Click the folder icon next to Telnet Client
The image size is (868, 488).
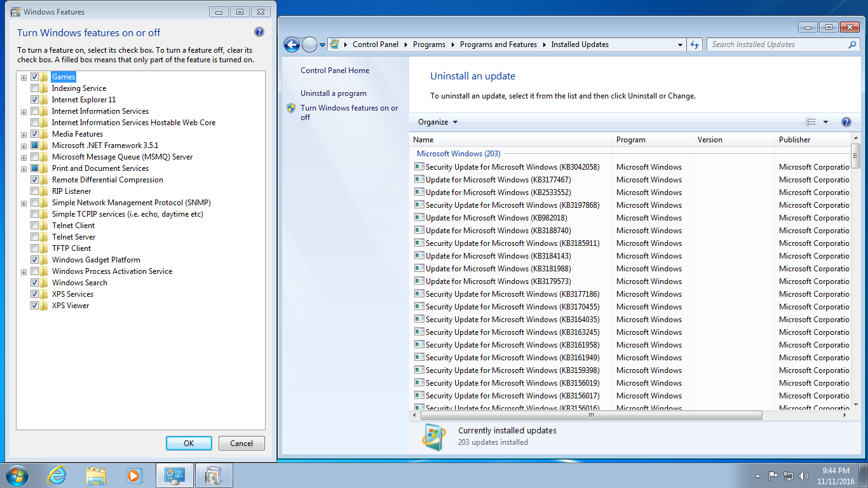click(44, 226)
